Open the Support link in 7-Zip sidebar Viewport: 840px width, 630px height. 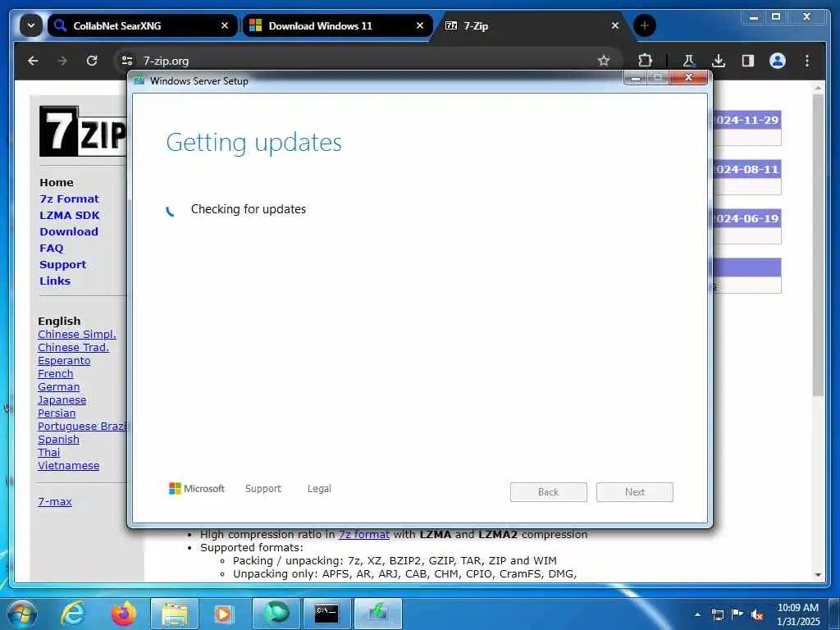pos(62,265)
